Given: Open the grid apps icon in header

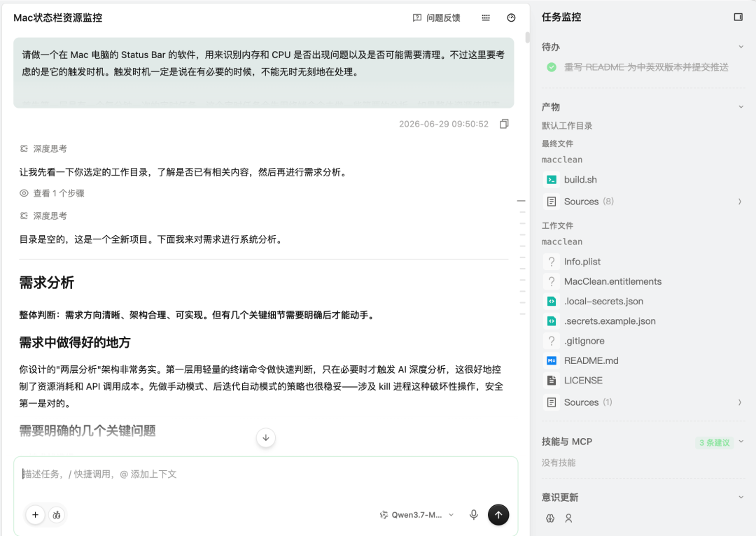Looking at the screenshot, I should point(486,17).
